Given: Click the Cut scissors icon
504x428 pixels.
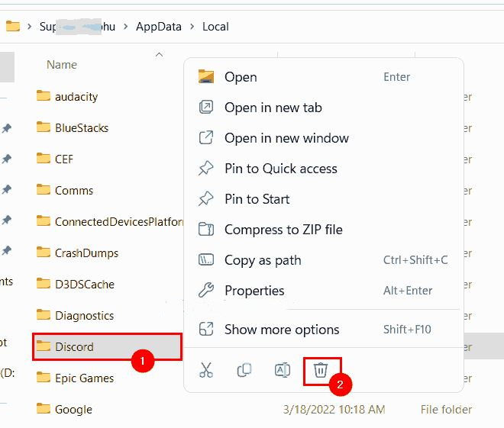Looking at the screenshot, I should click(x=205, y=371).
